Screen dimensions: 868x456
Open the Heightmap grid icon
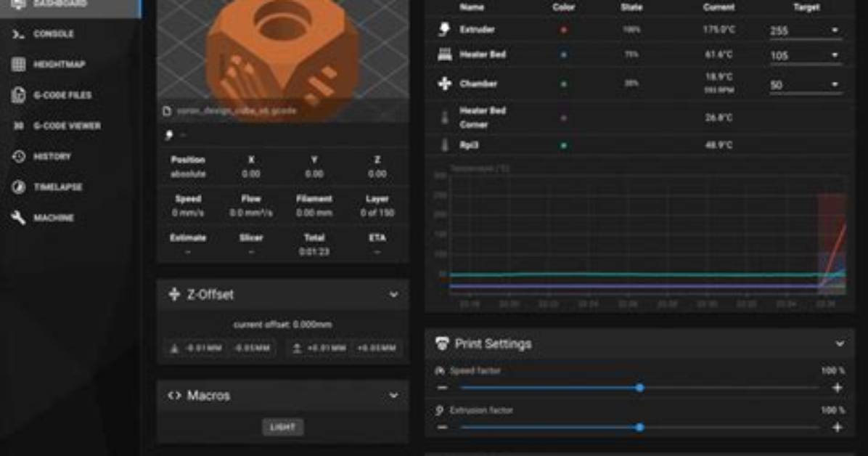coord(18,65)
